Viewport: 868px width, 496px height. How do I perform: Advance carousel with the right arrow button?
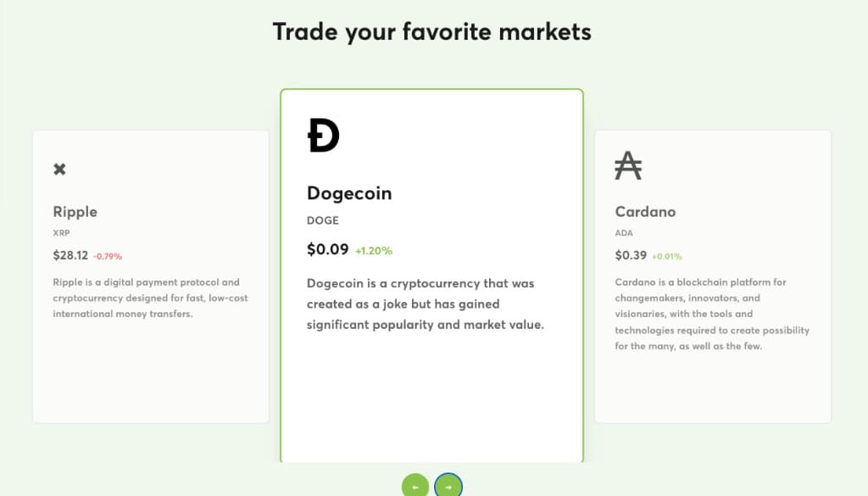(x=448, y=487)
